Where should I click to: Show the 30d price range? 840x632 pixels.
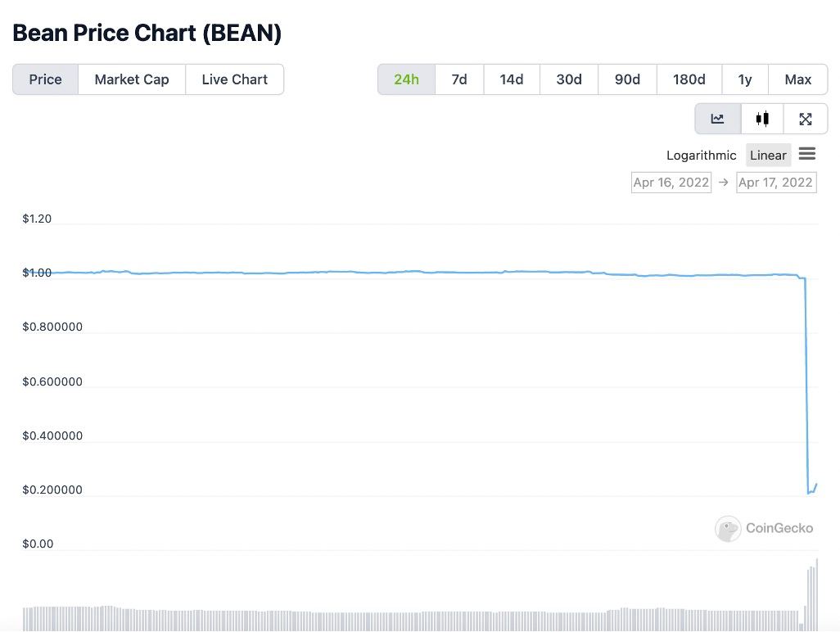click(569, 79)
